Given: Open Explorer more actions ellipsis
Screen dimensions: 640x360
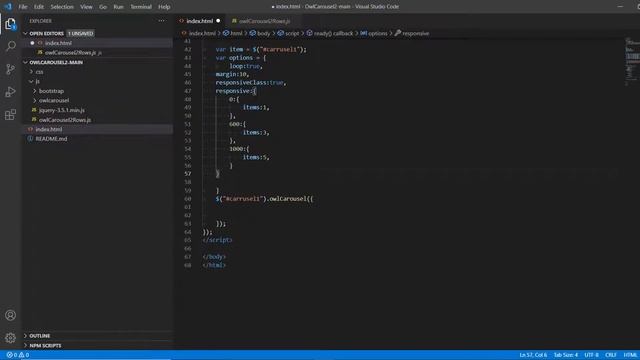Looking at the screenshot, I should [162, 21].
